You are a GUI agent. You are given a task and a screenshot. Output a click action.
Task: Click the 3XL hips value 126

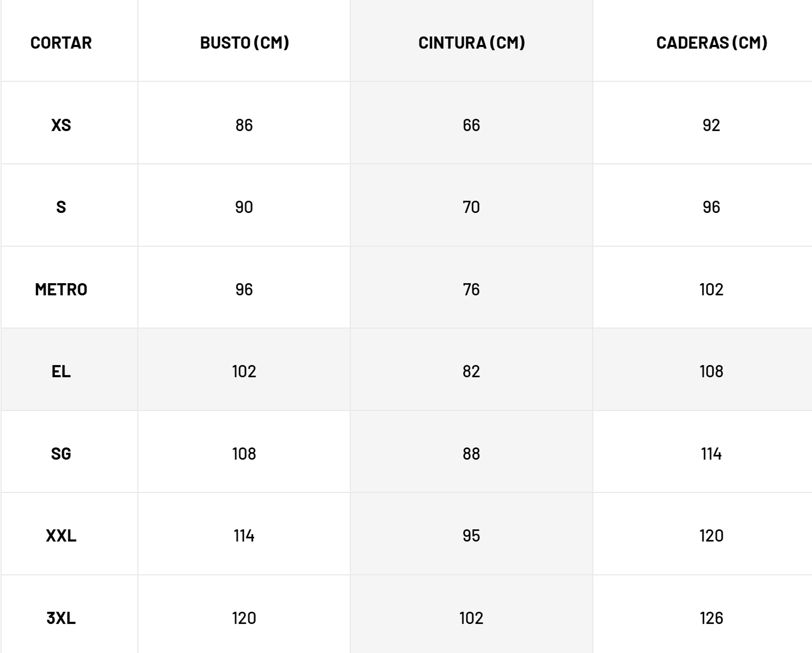point(711,618)
